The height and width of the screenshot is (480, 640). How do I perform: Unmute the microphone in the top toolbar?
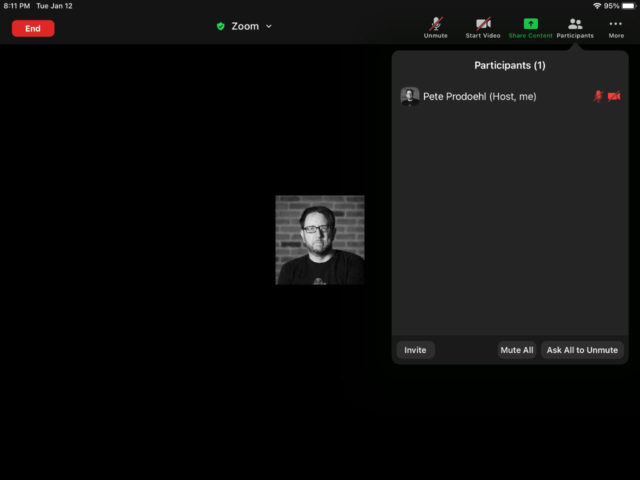(x=435, y=24)
